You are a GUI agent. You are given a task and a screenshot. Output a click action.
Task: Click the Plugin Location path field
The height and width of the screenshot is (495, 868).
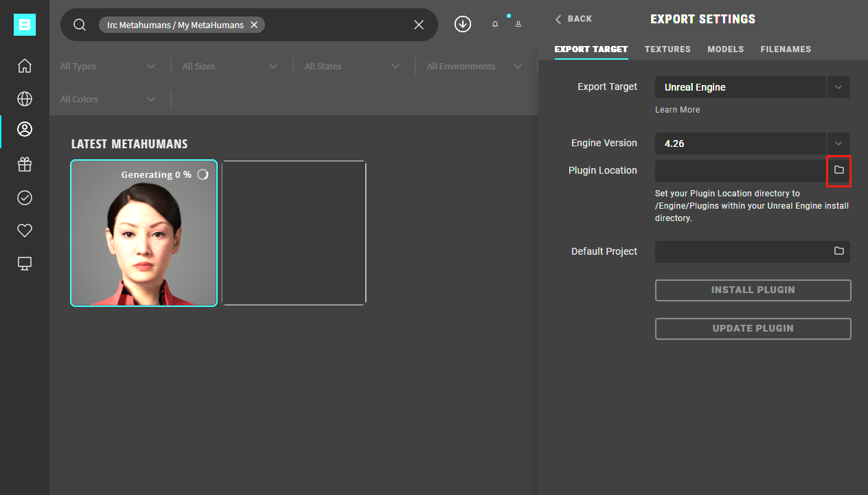click(x=742, y=171)
